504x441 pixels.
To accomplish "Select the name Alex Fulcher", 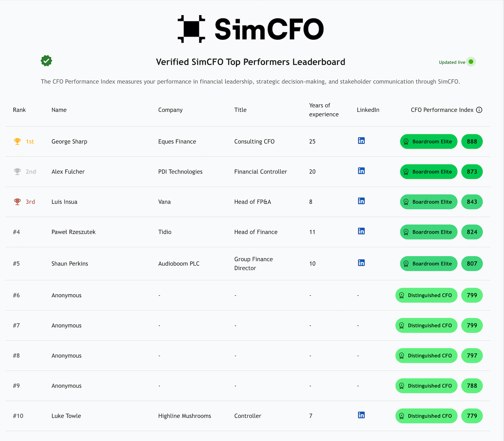I will (68, 172).
